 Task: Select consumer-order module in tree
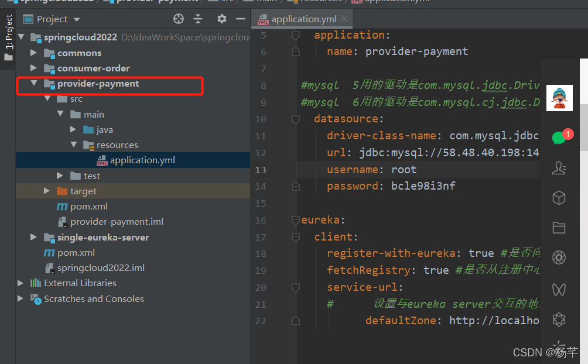(x=93, y=68)
